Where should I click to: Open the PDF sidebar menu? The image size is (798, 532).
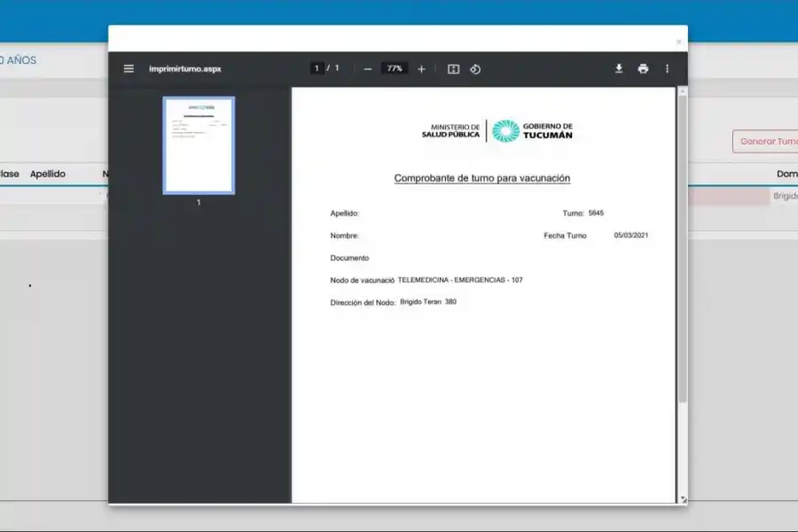point(128,68)
